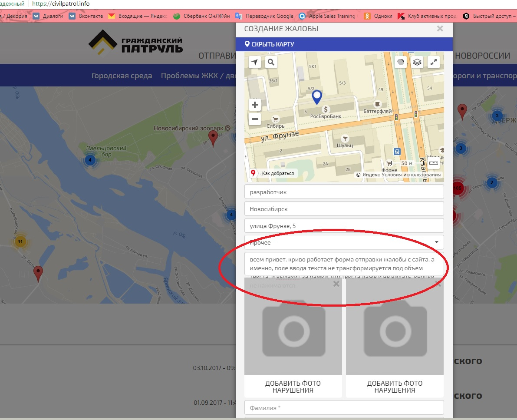The height and width of the screenshot is (420, 517).
Task: Remove the first photo with its X
Action: tap(336, 284)
